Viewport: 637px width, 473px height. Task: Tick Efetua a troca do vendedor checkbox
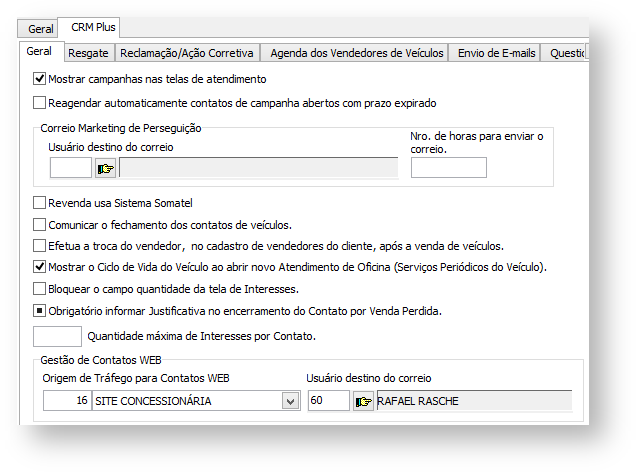40,246
